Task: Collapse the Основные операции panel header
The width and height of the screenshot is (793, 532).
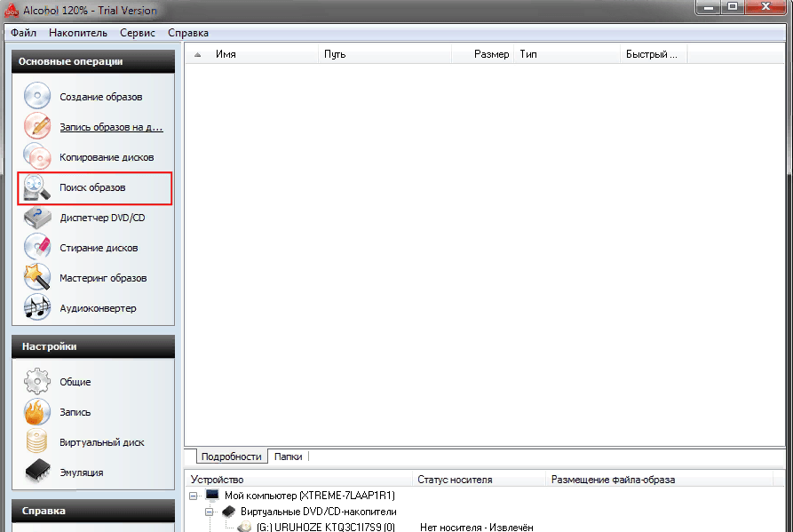Action: tap(93, 61)
